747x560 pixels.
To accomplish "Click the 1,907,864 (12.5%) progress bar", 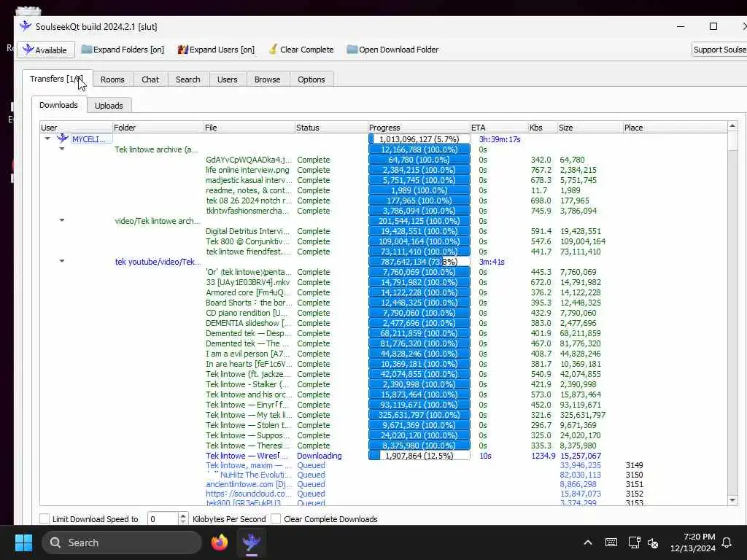I will (x=419, y=456).
